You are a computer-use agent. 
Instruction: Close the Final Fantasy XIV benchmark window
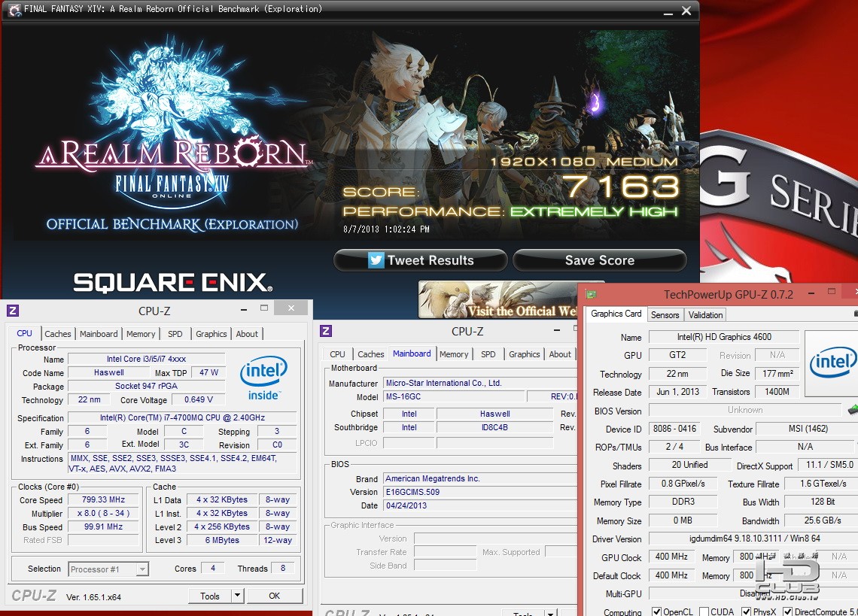tap(686, 11)
